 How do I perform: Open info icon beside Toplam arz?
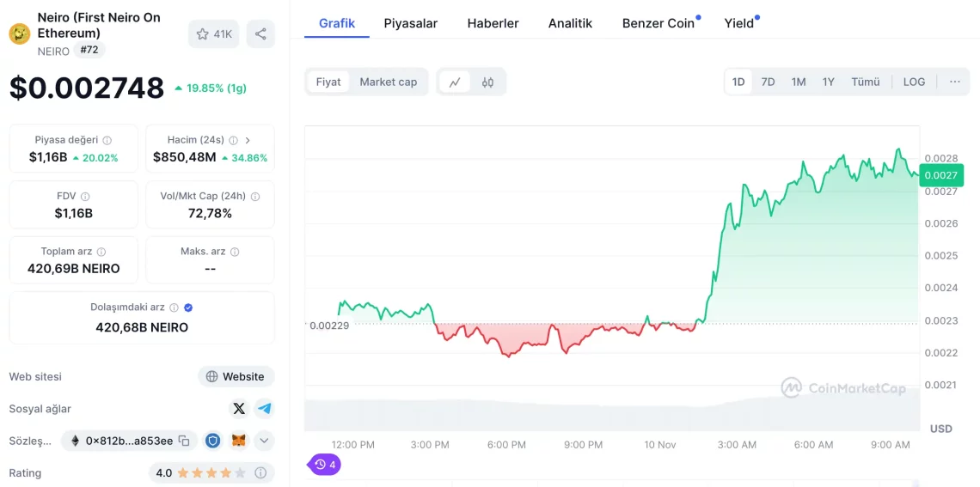(101, 252)
